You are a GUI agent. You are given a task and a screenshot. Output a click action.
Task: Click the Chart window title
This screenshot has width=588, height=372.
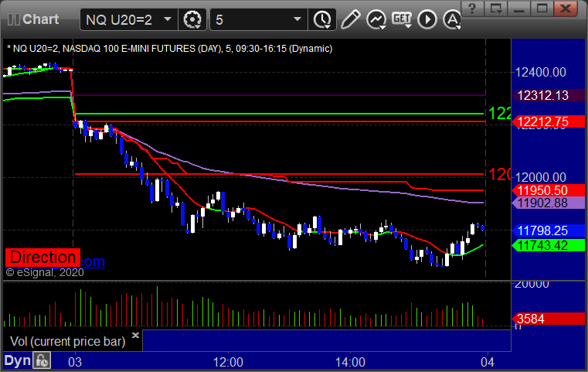coord(40,19)
